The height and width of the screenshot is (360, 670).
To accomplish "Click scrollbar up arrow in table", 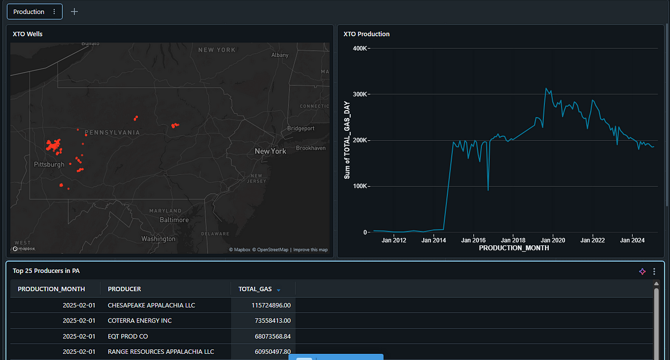I will 656,284.
